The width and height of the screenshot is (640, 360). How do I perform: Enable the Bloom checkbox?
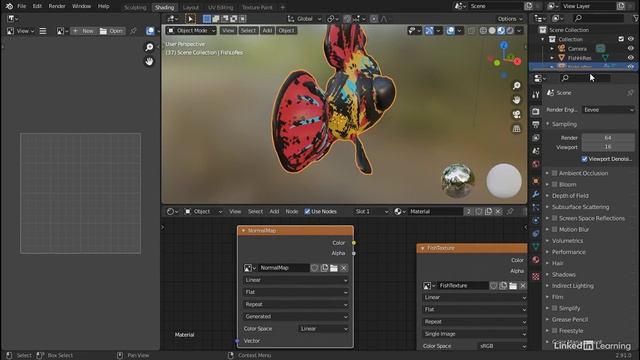click(x=555, y=184)
